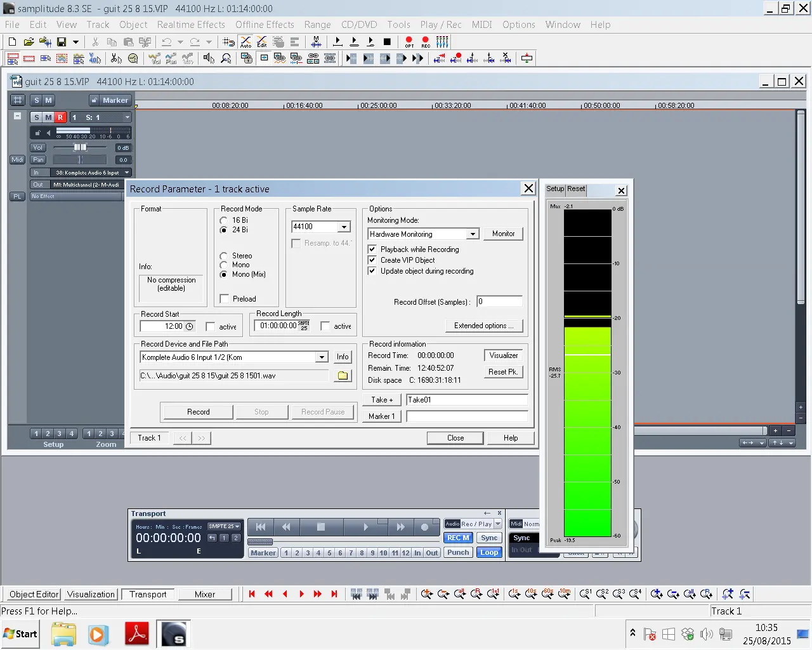Save the project with the floppy disk icon
The width and height of the screenshot is (812, 650).
(62, 42)
